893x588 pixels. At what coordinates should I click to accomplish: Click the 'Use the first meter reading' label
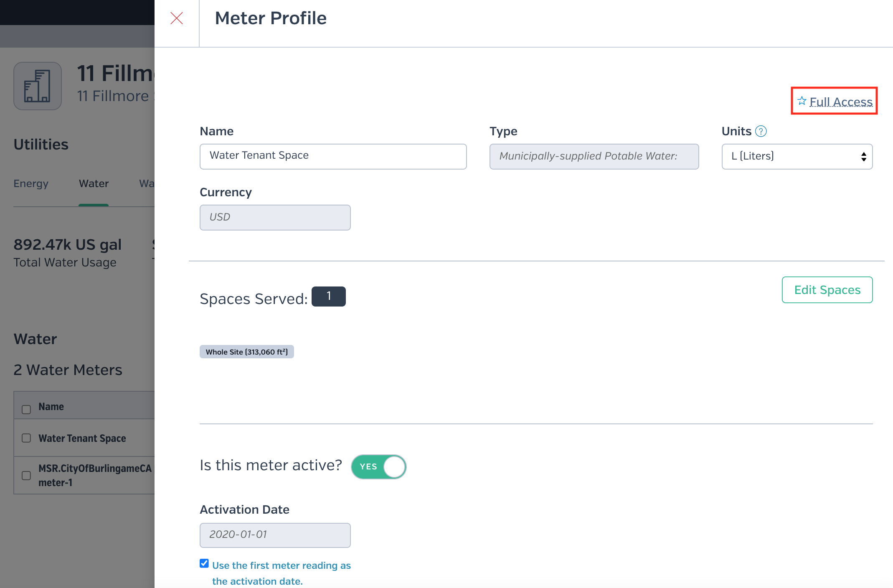[282, 573]
